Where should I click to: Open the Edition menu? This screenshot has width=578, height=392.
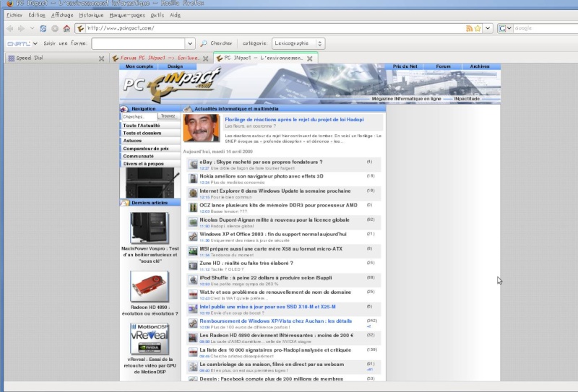(37, 15)
